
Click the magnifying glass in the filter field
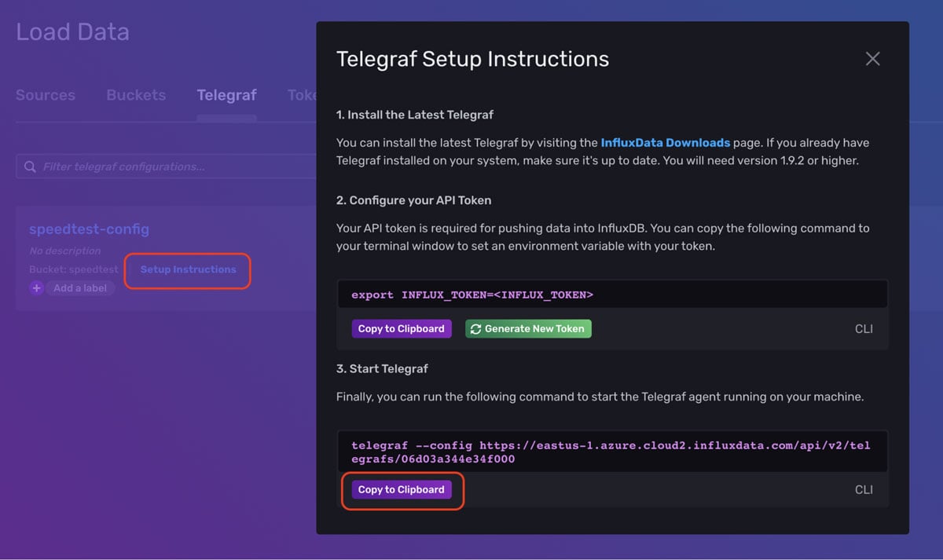tap(30, 166)
